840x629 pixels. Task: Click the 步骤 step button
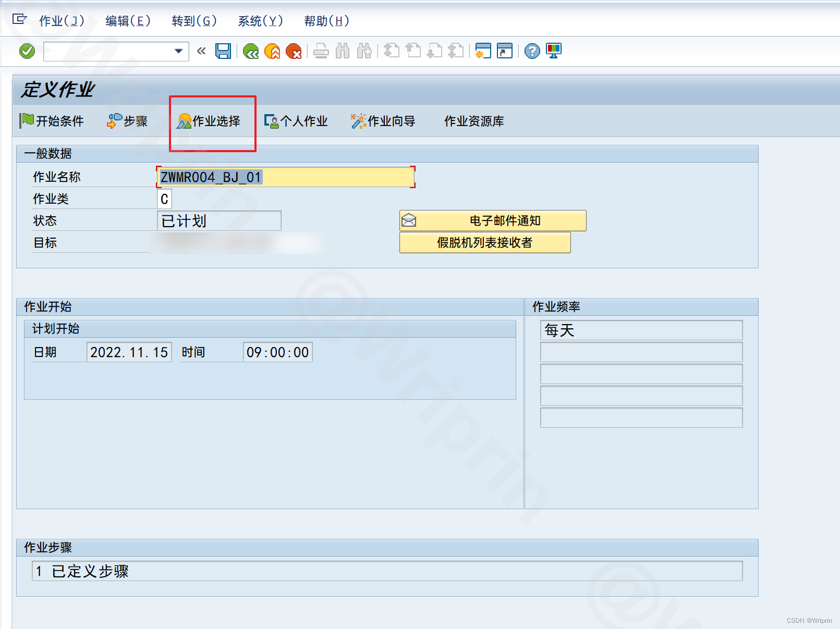click(127, 121)
